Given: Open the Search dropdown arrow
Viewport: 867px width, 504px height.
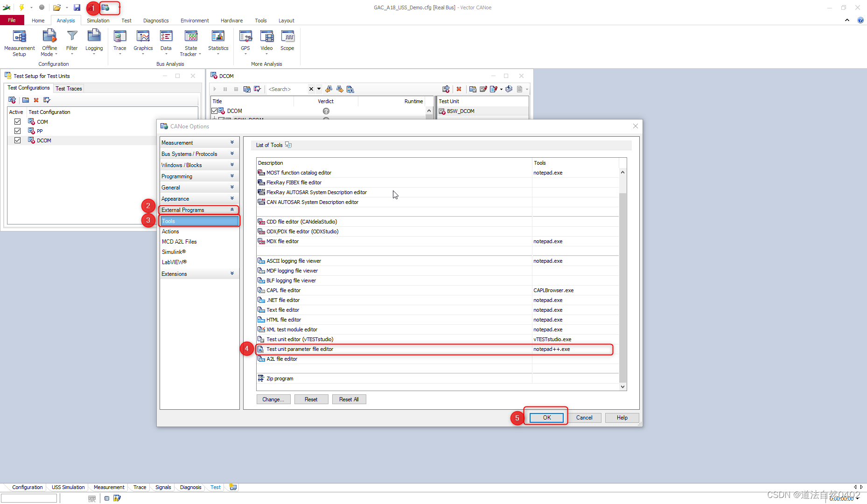Looking at the screenshot, I should point(319,89).
